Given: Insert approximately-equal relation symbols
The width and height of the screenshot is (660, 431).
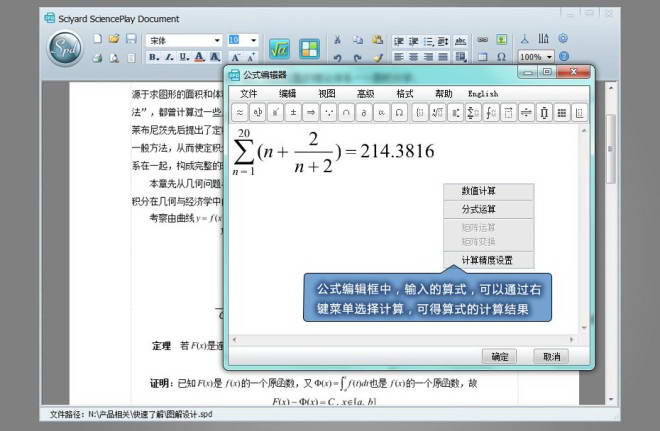Looking at the screenshot, I should tap(240, 112).
